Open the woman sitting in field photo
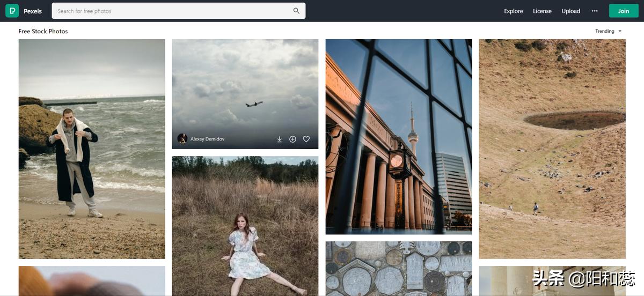Image resolution: width=644 pixels, height=296 pixels. point(245,225)
